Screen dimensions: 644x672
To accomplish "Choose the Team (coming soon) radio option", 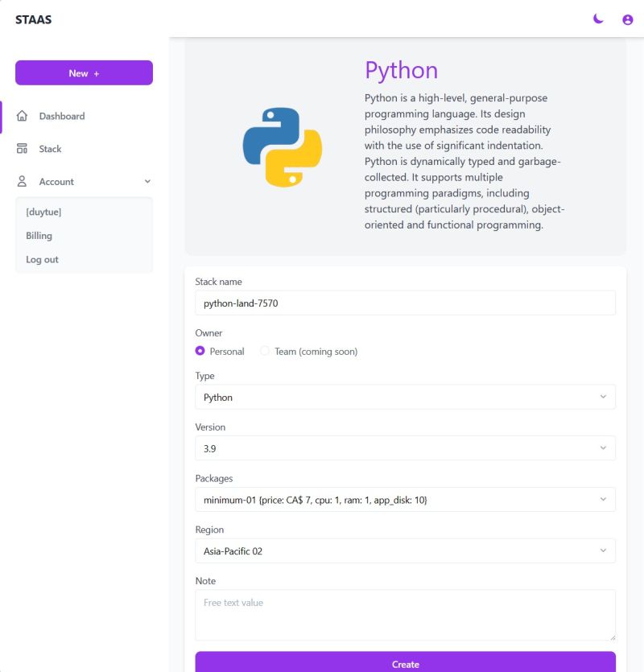I will pos(265,351).
